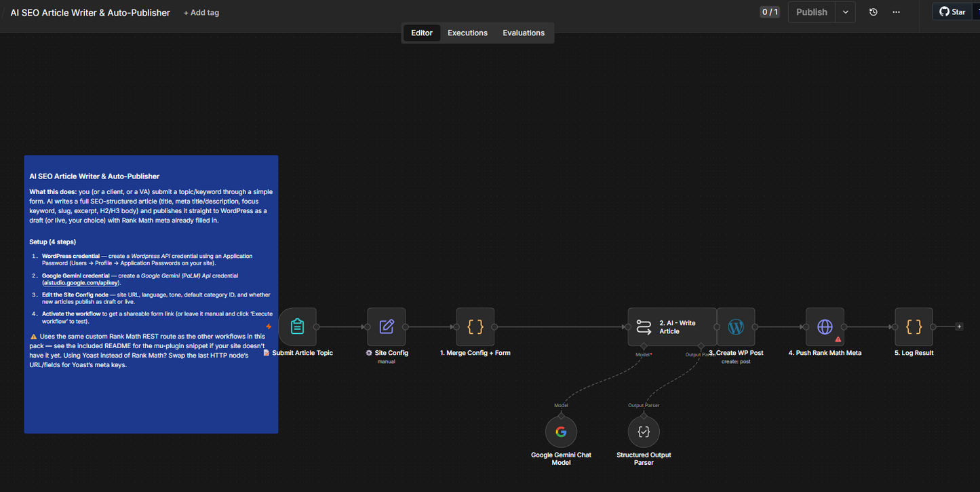The width and height of the screenshot is (980, 492).
Task: Click the GitHub Star button
Action: [x=953, y=12]
